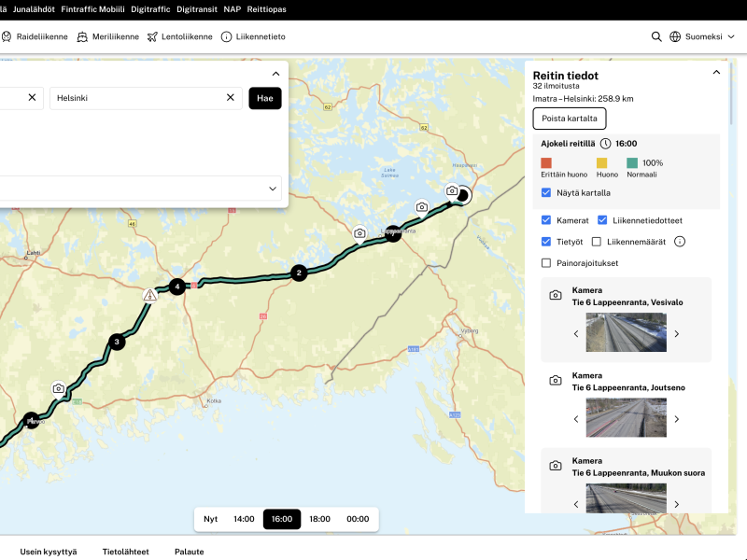Screen dimensions: 747x560
Task: Click camera marker near route point 3
Action: 59,388
